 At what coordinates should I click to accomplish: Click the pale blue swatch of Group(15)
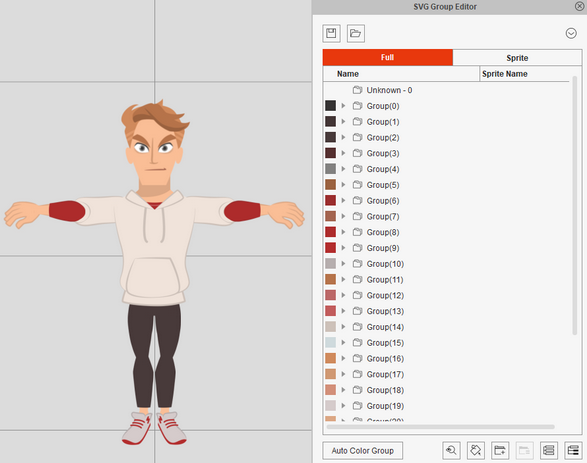point(331,342)
